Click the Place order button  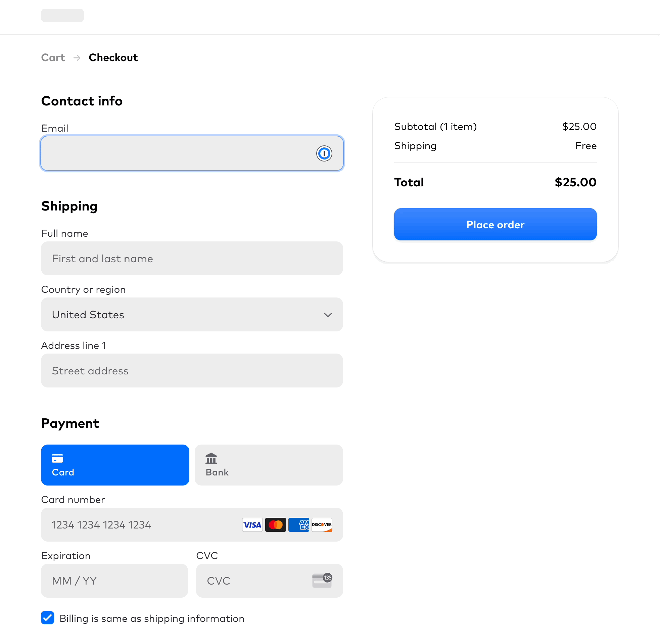[496, 224]
